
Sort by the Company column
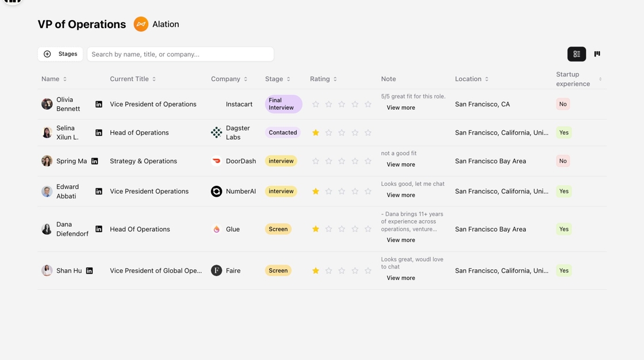[x=229, y=79]
